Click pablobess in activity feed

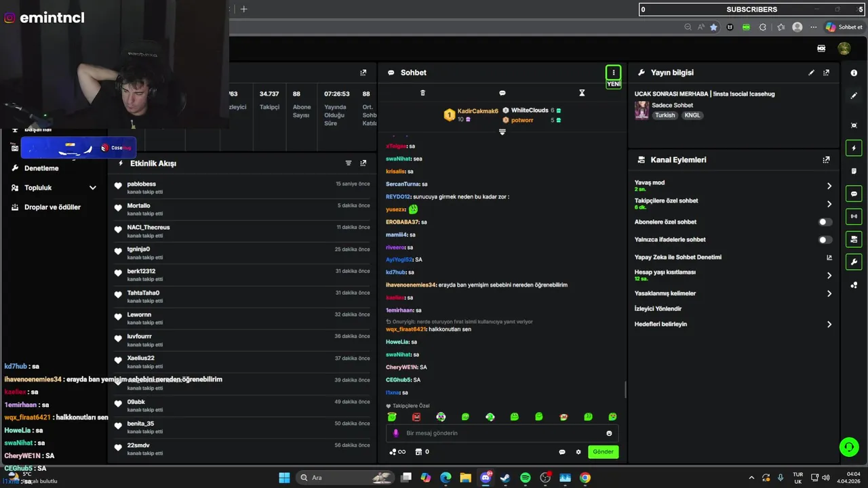coord(141,184)
